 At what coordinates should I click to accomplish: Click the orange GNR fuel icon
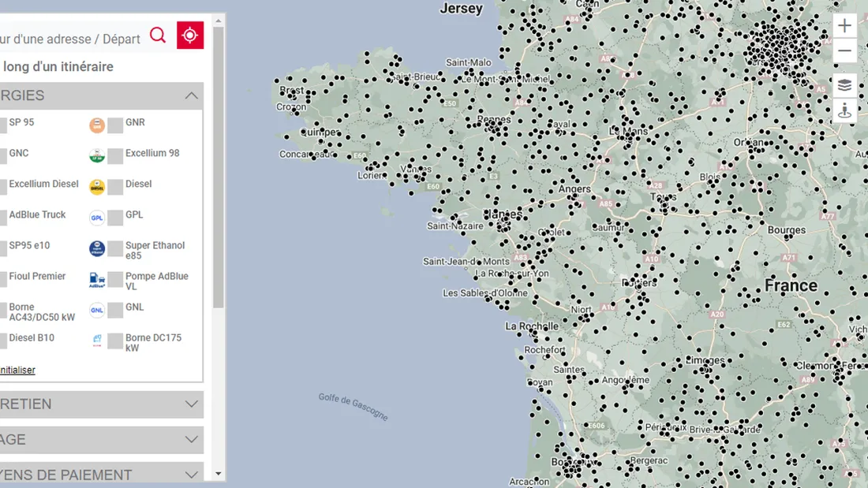[97, 125]
